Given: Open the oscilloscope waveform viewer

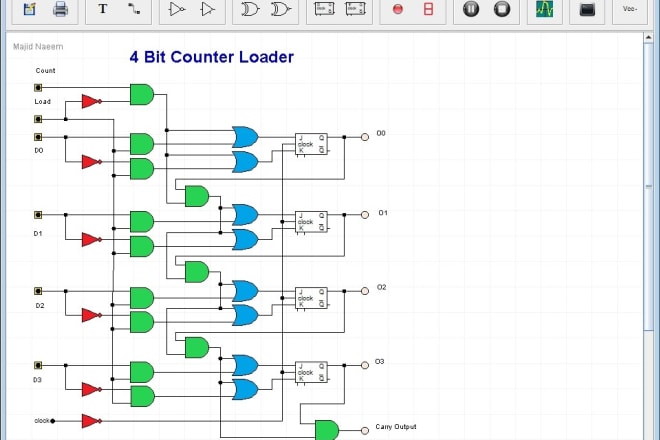Looking at the screenshot, I should (545, 9).
